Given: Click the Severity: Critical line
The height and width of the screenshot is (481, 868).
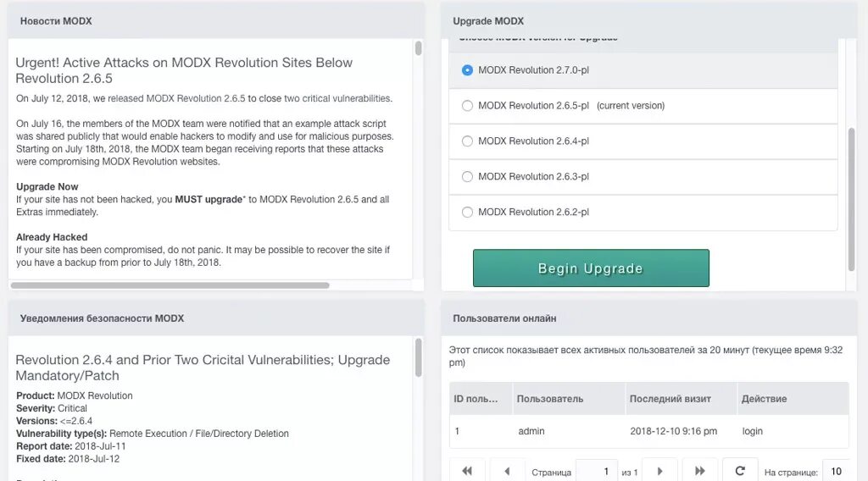Looking at the screenshot, I should tap(52, 408).
